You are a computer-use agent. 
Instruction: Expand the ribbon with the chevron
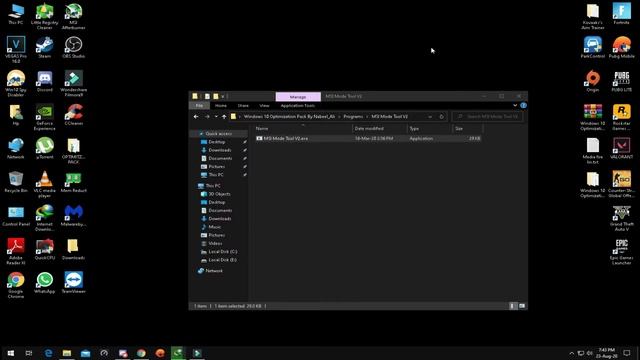point(515,105)
